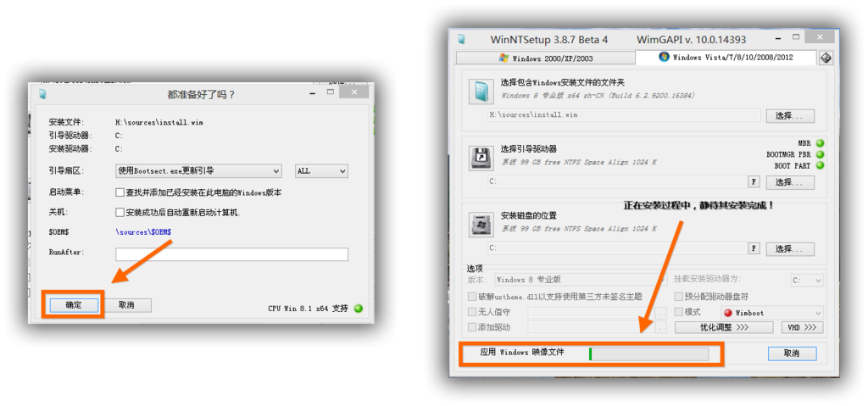Click the icon button right of the Vista tab
Screen dimensions: 868x406
tap(826, 58)
